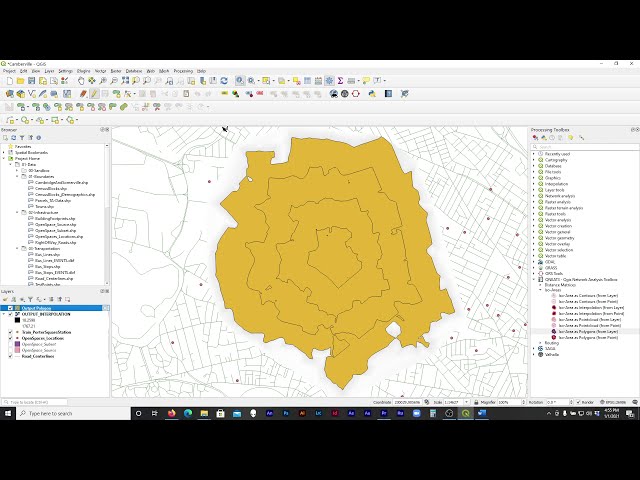Refresh the Browser panel
This screenshot has width=640, height=480.
pyautogui.click(x=13, y=138)
